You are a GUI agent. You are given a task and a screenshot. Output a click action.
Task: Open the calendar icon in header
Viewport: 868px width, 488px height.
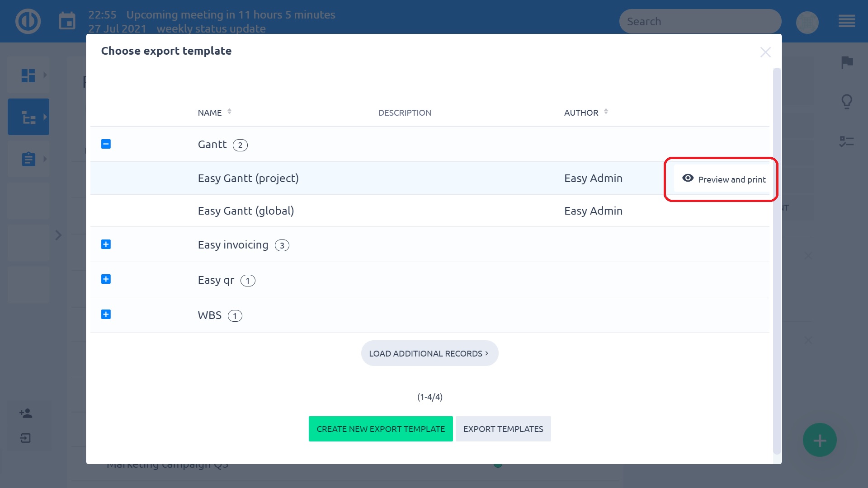[x=67, y=21]
